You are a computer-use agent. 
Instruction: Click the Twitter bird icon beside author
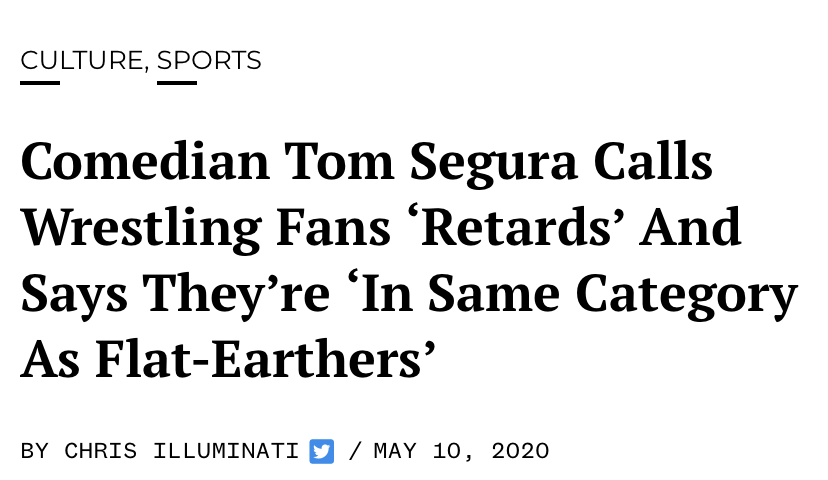click(322, 451)
